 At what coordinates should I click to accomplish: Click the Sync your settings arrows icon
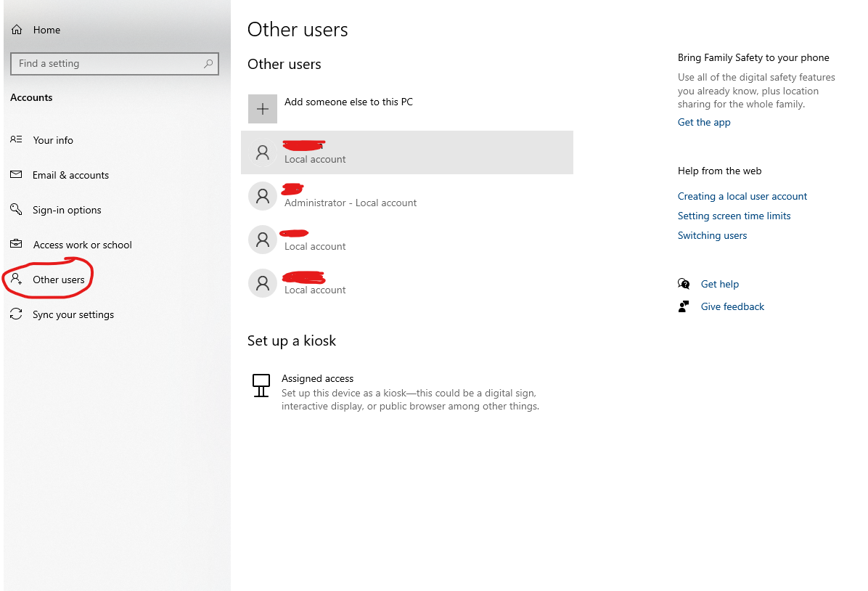point(16,314)
